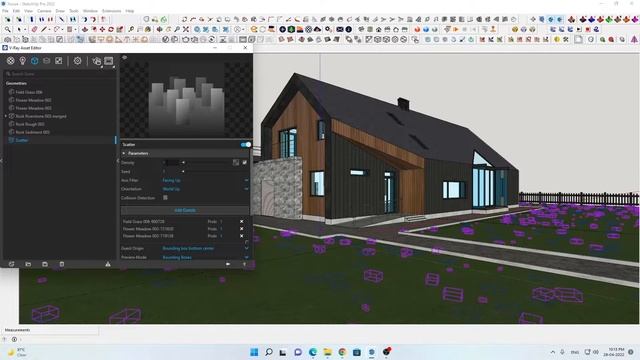This screenshot has width=640, height=360.
Task: Enable the Collision Detection checkbox
Action: pos(165,198)
